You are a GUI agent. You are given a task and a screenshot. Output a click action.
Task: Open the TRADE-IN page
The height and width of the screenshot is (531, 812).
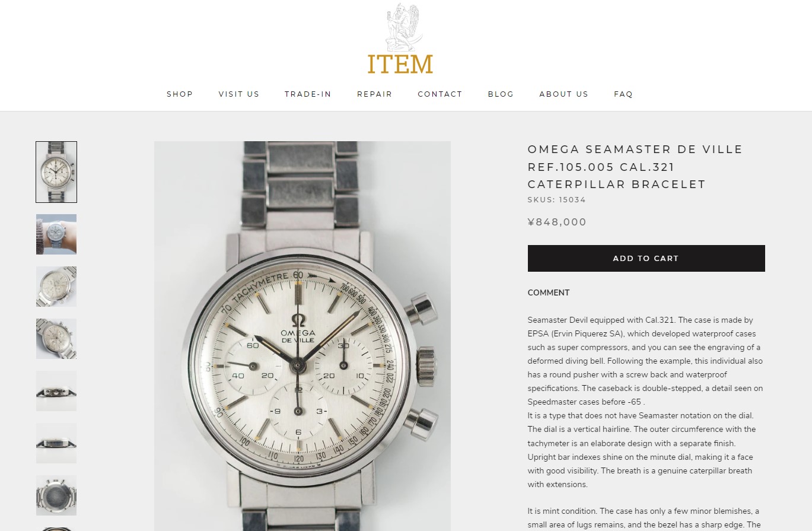point(308,94)
